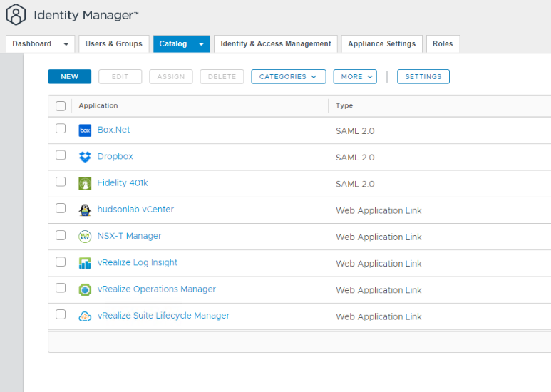This screenshot has width=551, height=392.
Task: Toggle the select-all checkbox in header
Action: (x=61, y=106)
